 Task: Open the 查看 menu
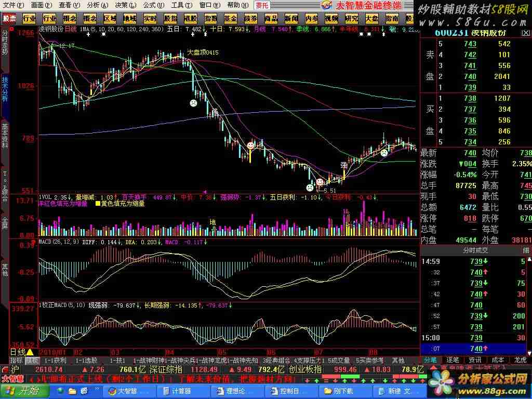click(x=70, y=5)
